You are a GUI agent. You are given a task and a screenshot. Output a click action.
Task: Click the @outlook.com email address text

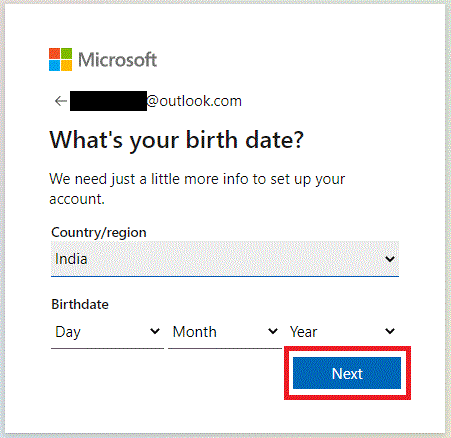pyautogui.click(x=194, y=101)
